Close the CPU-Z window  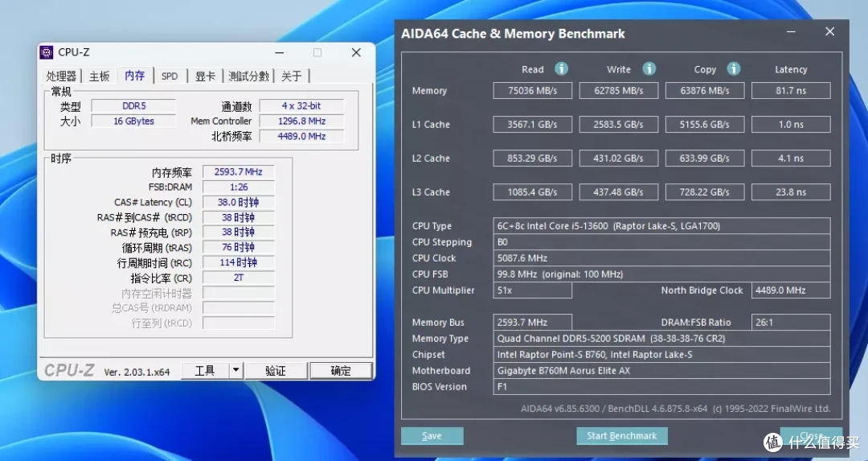coord(356,52)
